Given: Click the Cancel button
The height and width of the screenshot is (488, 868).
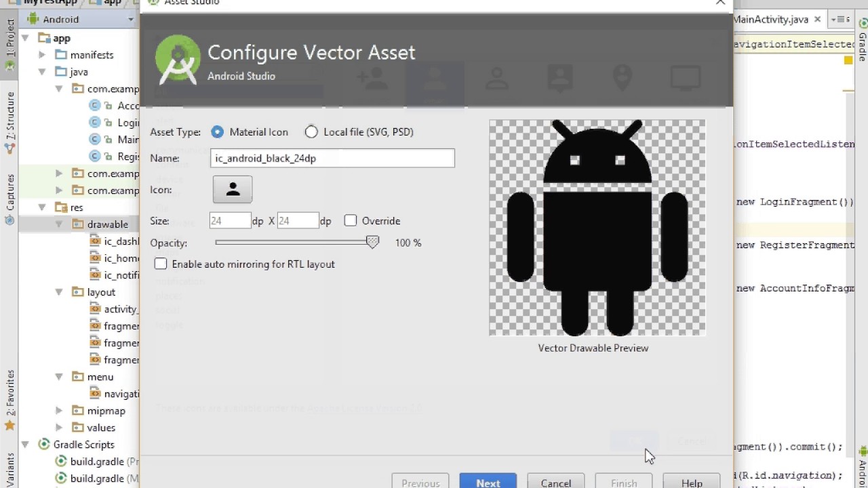Looking at the screenshot, I should click(556, 481).
